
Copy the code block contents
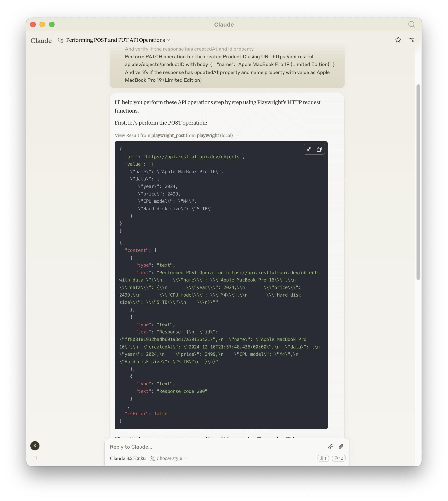coord(319,149)
